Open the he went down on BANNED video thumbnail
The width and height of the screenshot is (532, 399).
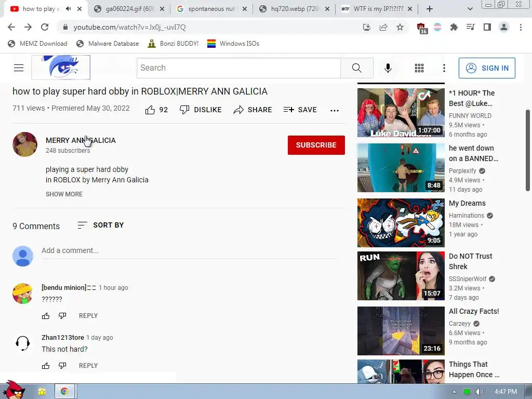tap(401, 168)
